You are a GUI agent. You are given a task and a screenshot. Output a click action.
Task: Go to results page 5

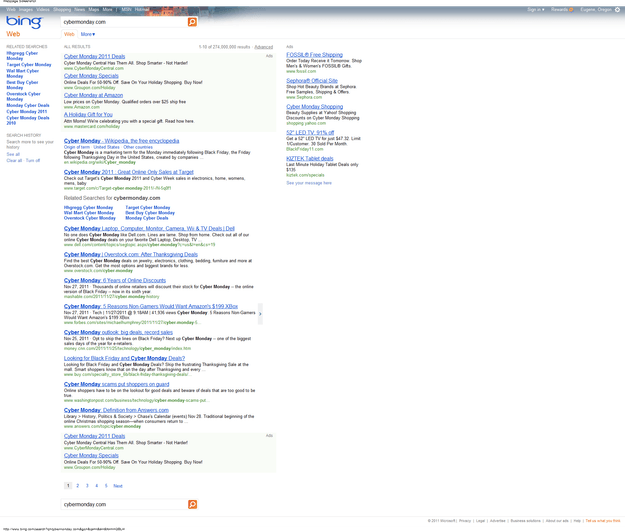coord(106,486)
